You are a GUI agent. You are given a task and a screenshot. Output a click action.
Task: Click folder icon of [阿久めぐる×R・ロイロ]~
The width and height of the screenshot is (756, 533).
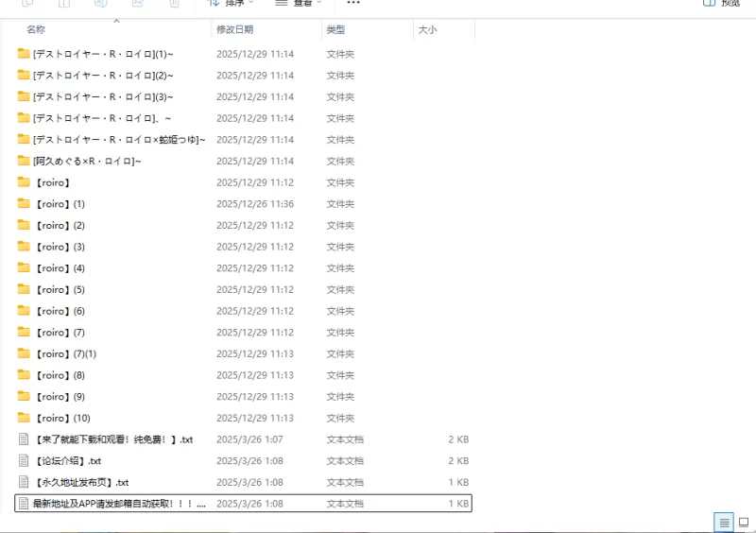click(x=23, y=161)
